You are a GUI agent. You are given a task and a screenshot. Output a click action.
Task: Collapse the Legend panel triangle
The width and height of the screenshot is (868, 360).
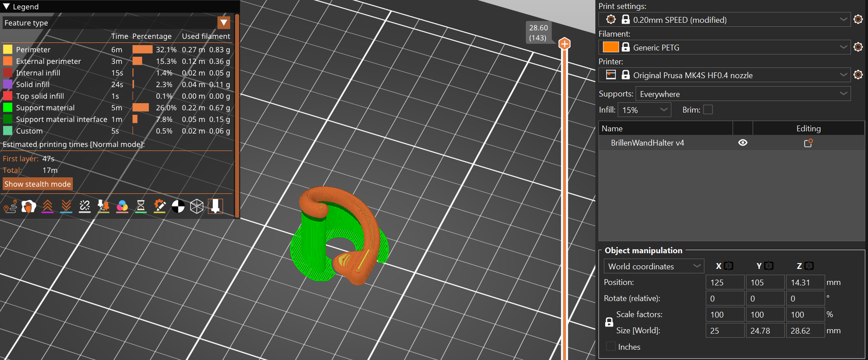tap(6, 6)
